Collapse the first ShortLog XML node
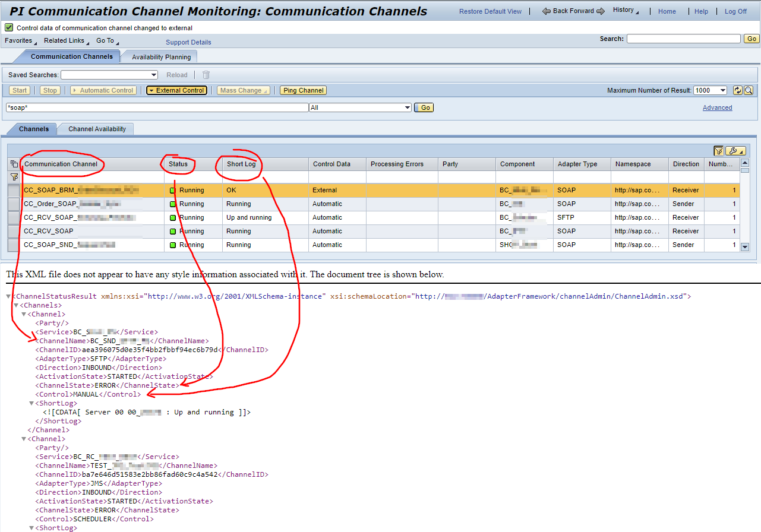 pyautogui.click(x=32, y=403)
